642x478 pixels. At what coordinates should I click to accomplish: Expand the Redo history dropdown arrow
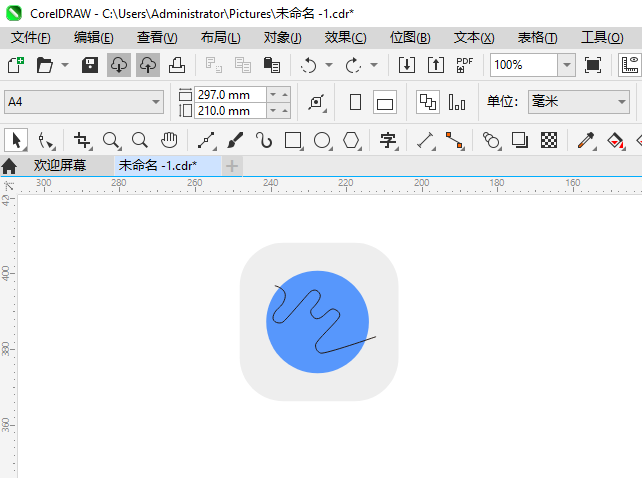pos(374,65)
